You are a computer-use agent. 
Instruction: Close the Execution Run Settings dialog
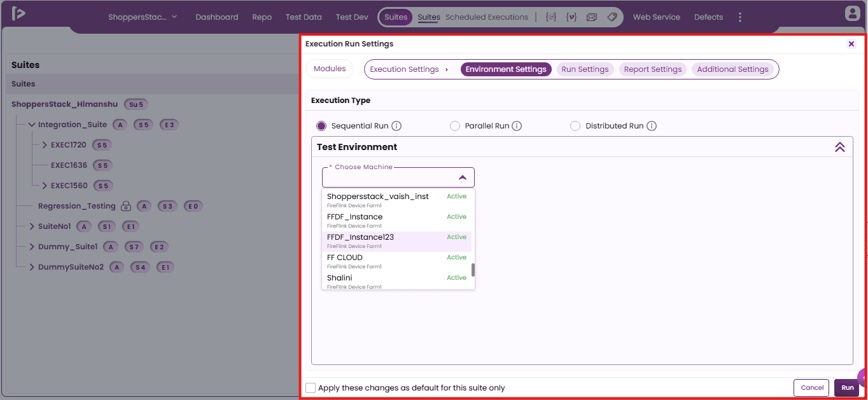click(x=851, y=44)
